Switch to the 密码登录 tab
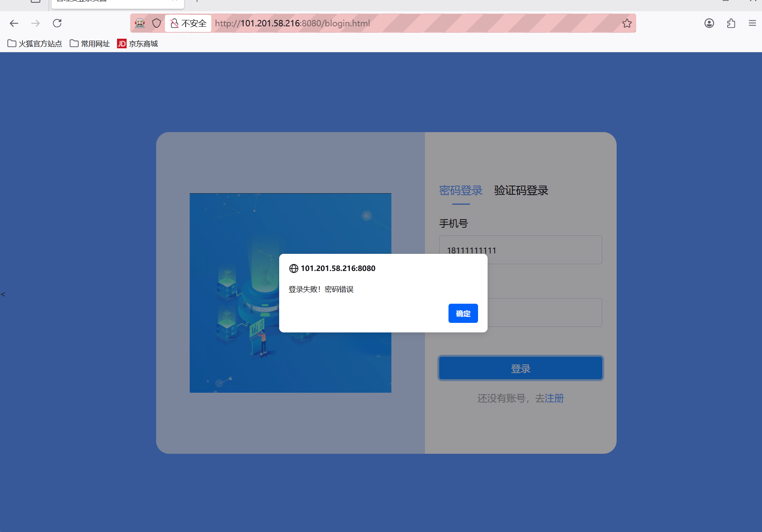 [x=461, y=190]
